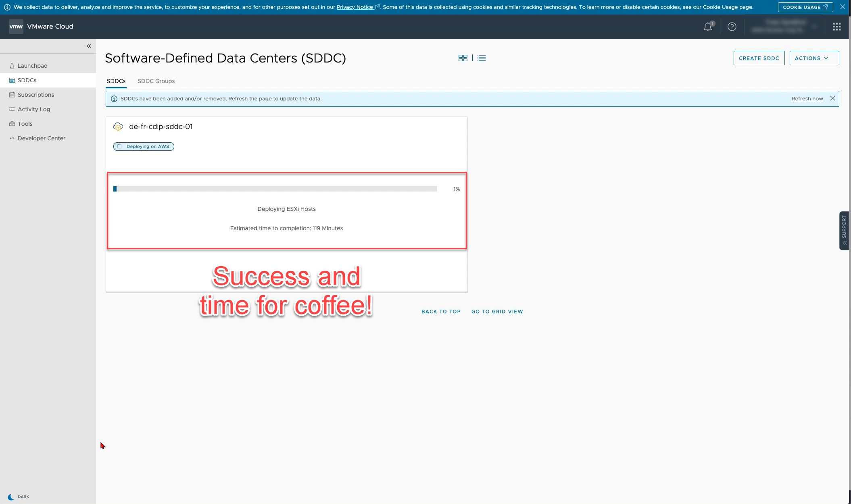Open Launchpad in sidebar

[48, 66]
